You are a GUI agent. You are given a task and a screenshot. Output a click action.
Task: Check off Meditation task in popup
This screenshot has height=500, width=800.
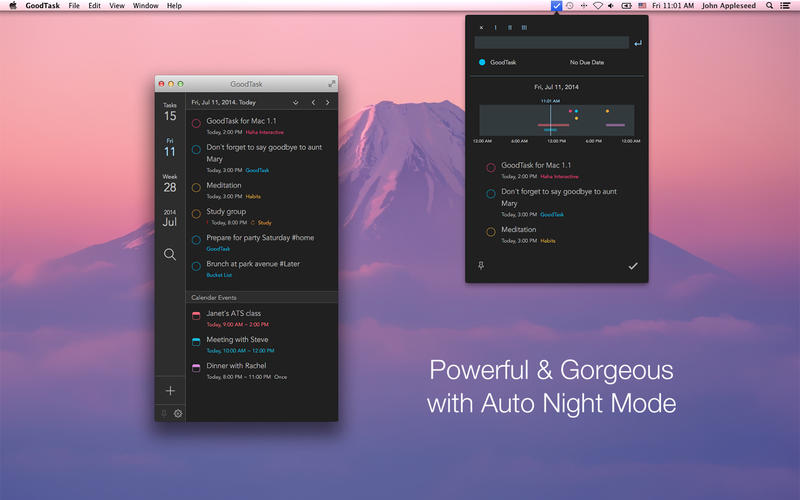[491, 232]
